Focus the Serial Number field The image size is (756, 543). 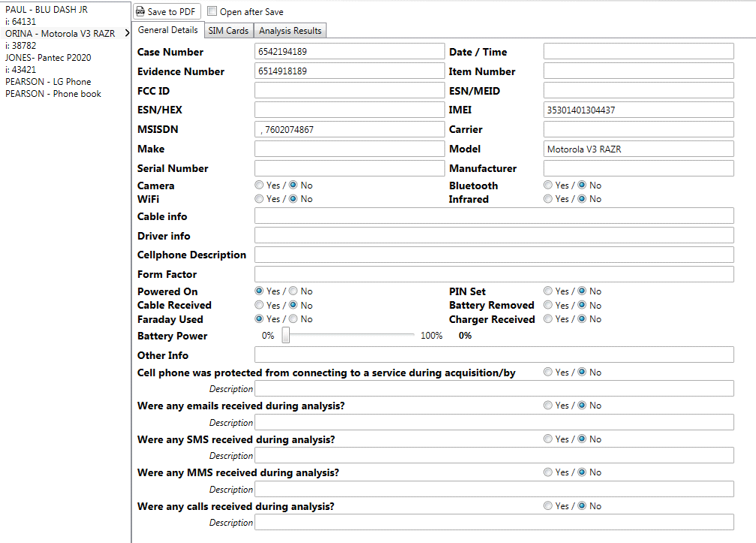pos(350,168)
